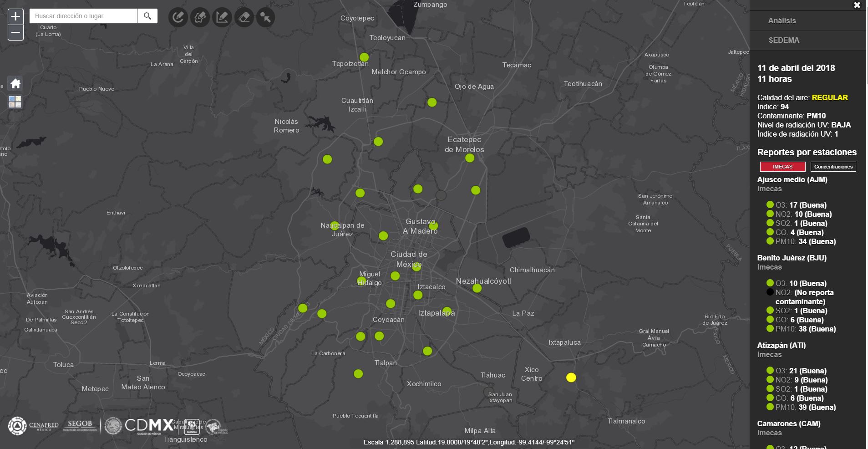
Task: Select the measure-and-draw polygon tool
Action: tap(222, 17)
